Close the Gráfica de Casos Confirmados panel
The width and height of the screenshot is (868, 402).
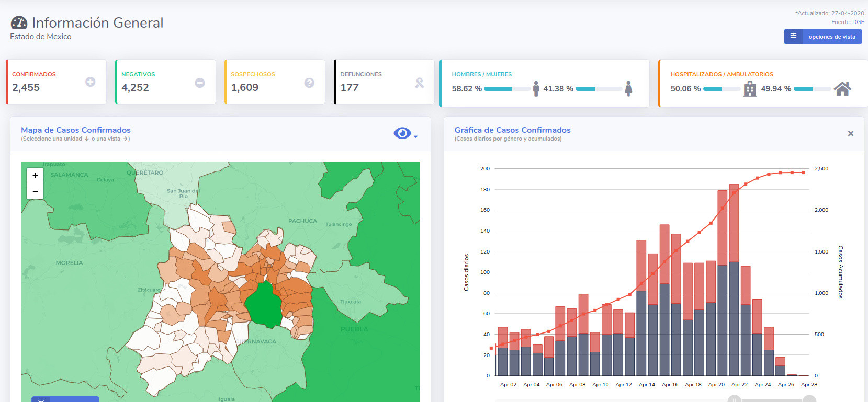tap(851, 133)
